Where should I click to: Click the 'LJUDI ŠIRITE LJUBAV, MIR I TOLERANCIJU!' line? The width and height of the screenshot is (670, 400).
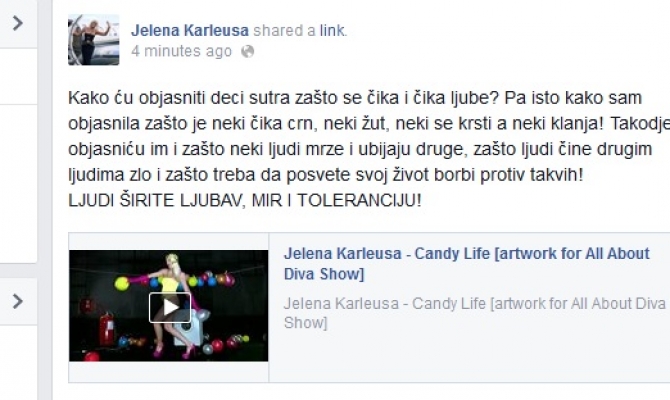pyautogui.click(x=245, y=200)
